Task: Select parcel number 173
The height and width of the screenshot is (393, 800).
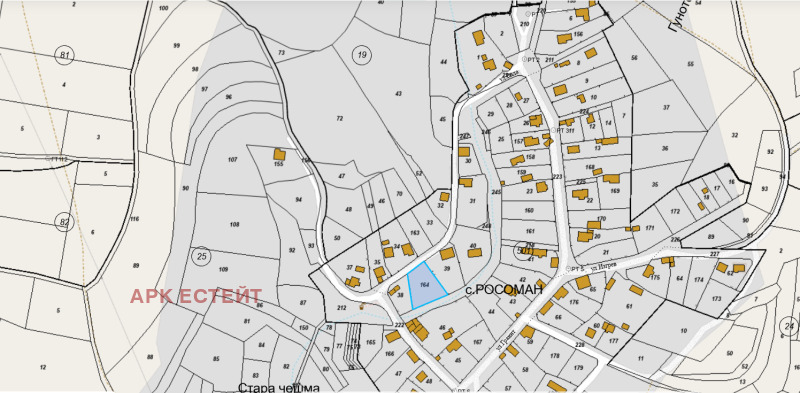Action: pos(716,298)
